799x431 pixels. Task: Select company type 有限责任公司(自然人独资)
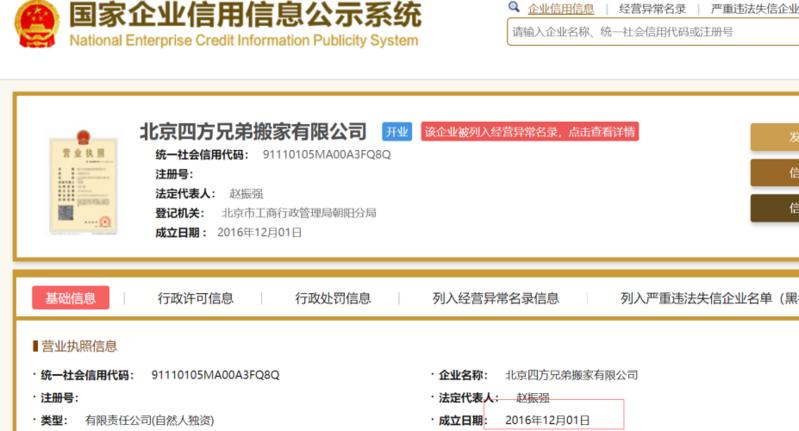click(x=149, y=420)
